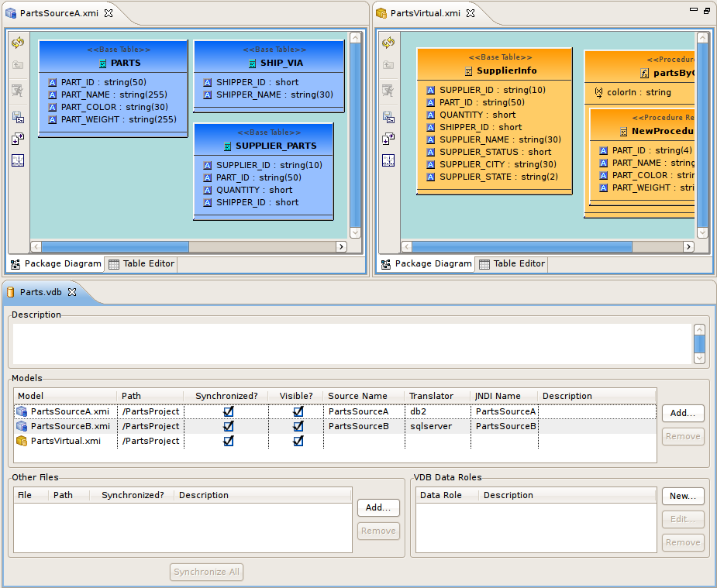Click the up-one-level navigation icon in PartsVirtual.xmi
Image resolution: width=717 pixels, height=588 pixels.
(x=388, y=66)
